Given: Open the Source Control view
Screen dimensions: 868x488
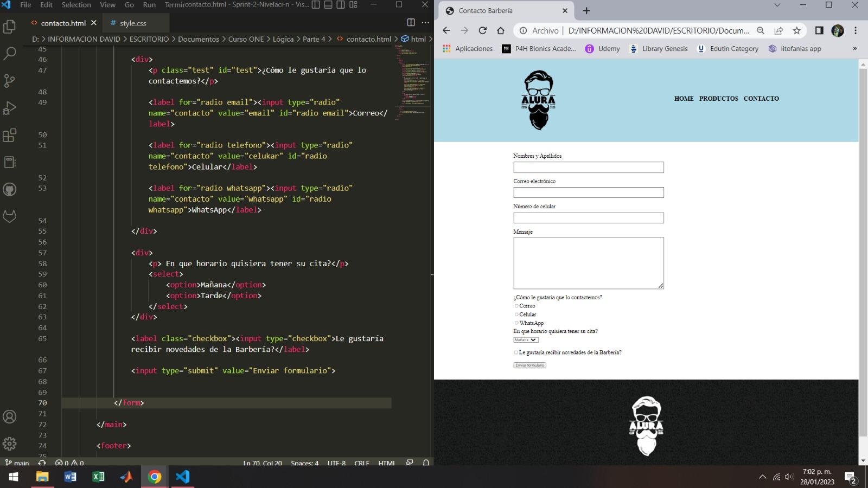Looking at the screenshot, I should tap(10, 80).
